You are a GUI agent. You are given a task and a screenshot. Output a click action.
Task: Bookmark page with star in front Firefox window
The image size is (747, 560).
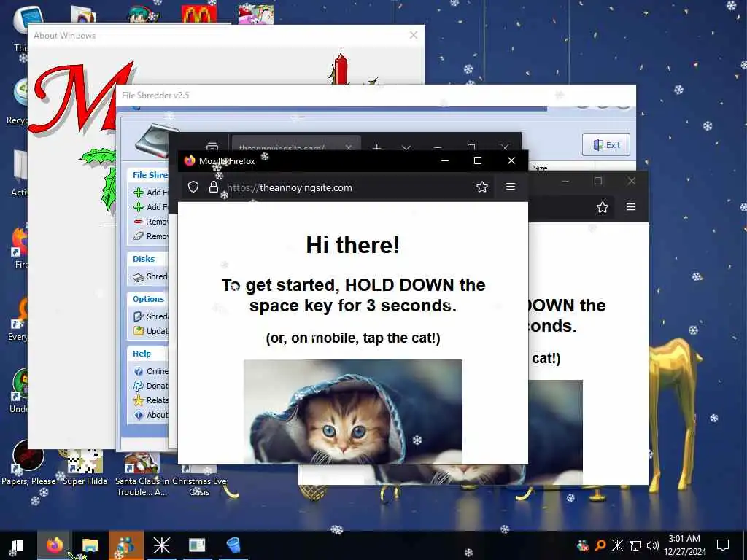coord(482,187)
